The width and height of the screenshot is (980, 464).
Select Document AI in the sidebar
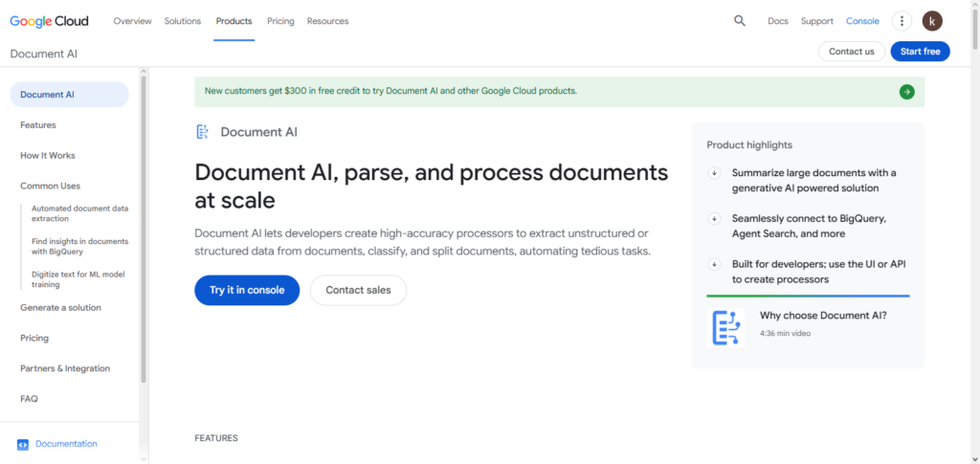click(x=69, y=95)
